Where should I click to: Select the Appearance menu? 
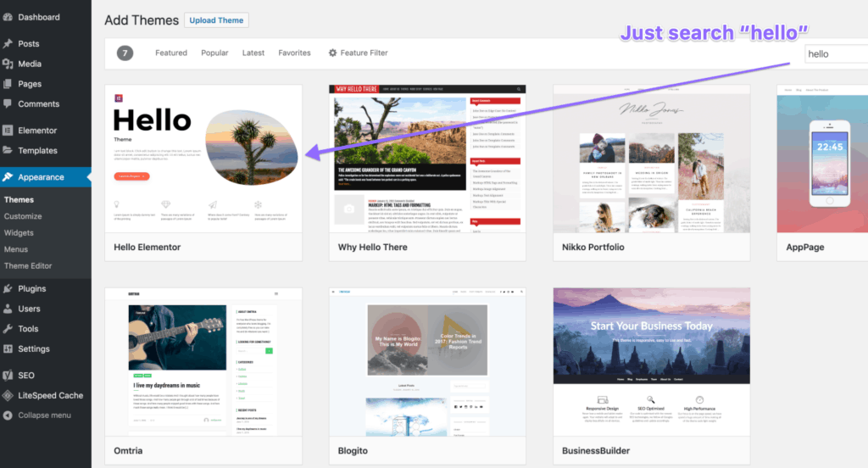pos(46,176)
